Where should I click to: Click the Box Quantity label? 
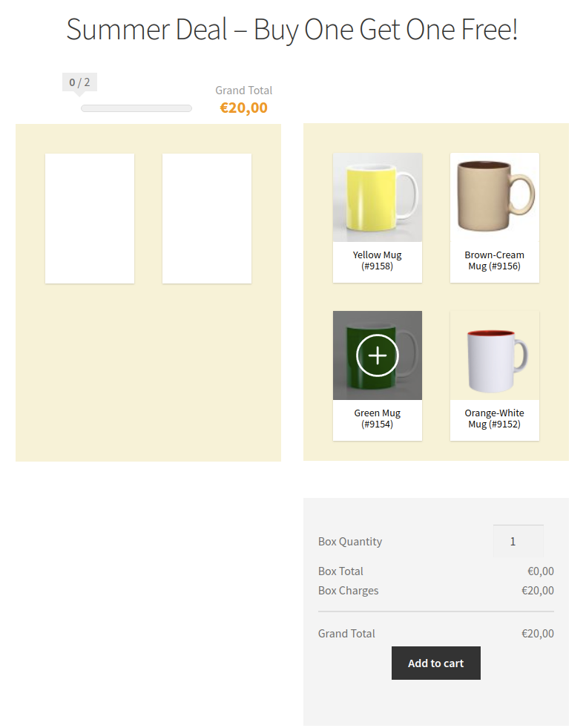tap(350, 542)
